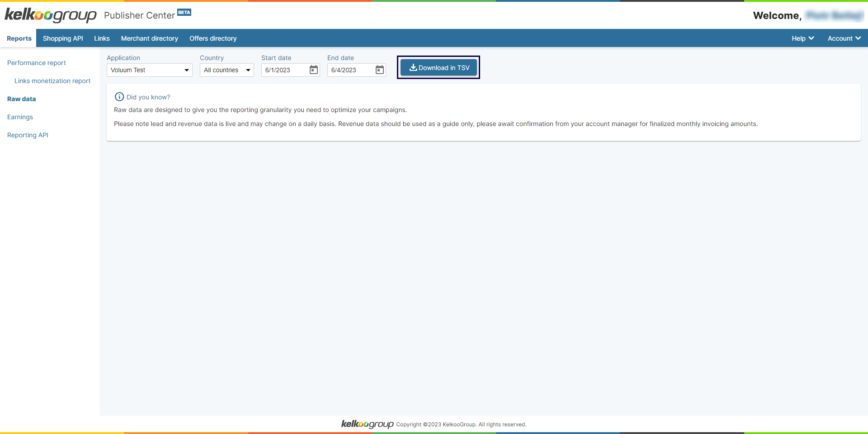Select the Offers directory tab

coord(213,38)
